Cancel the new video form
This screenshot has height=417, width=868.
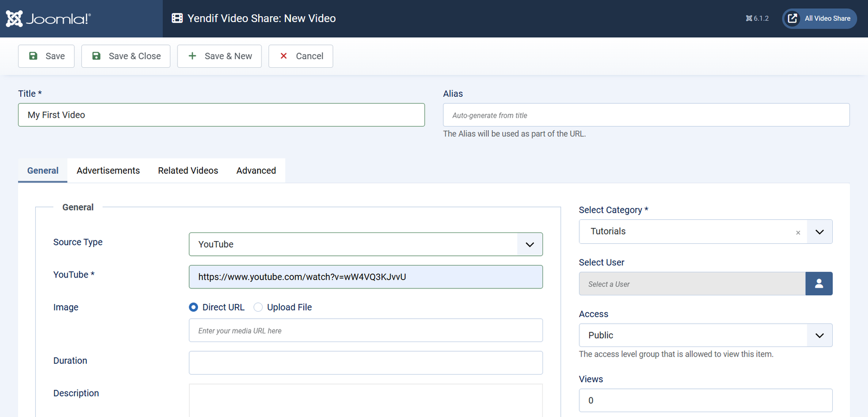301,56
